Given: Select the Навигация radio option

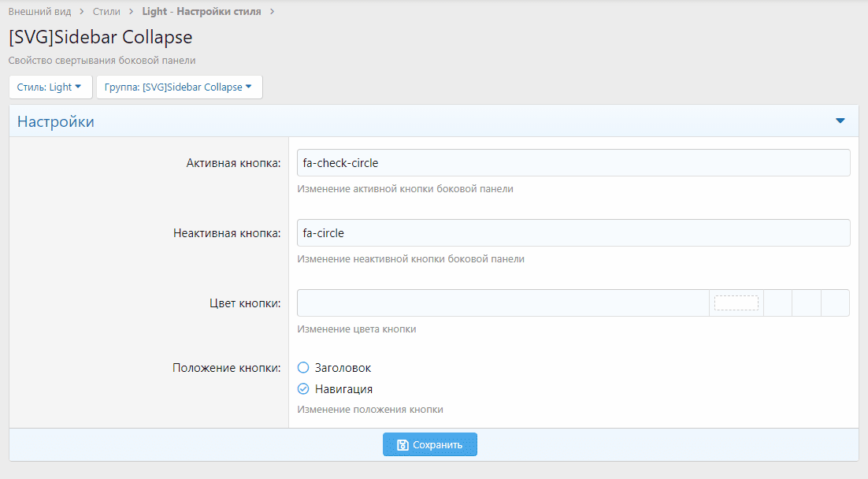Looking at the screenshot, I should [303, 389].
